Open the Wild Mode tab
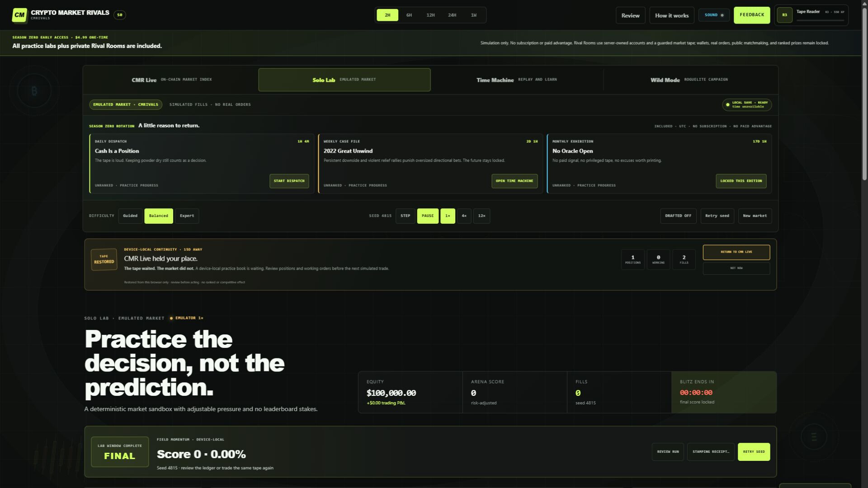The width and height of the screenshot is (868, 488). point(689,80)
